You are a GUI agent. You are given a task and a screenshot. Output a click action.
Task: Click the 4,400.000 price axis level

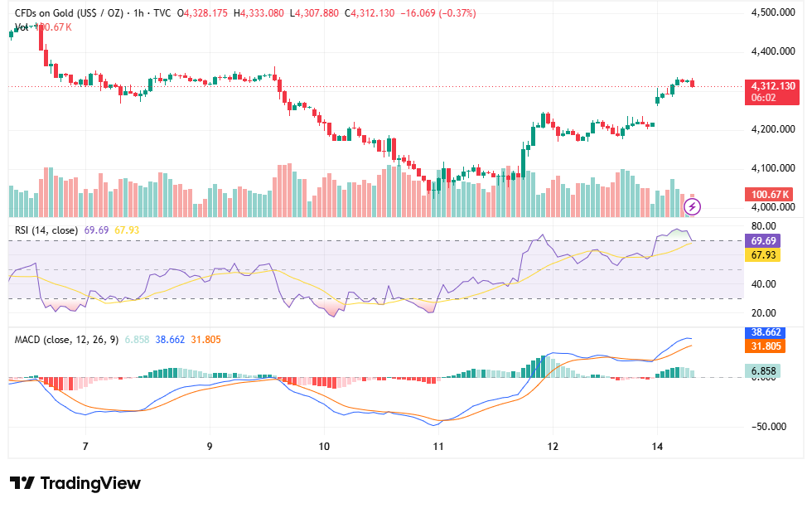click(x=773, y=51)
